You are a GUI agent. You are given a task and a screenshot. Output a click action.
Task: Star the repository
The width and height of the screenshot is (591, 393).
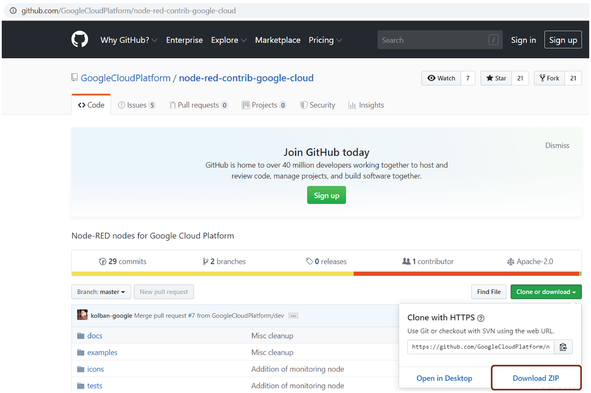coord(496,78)
